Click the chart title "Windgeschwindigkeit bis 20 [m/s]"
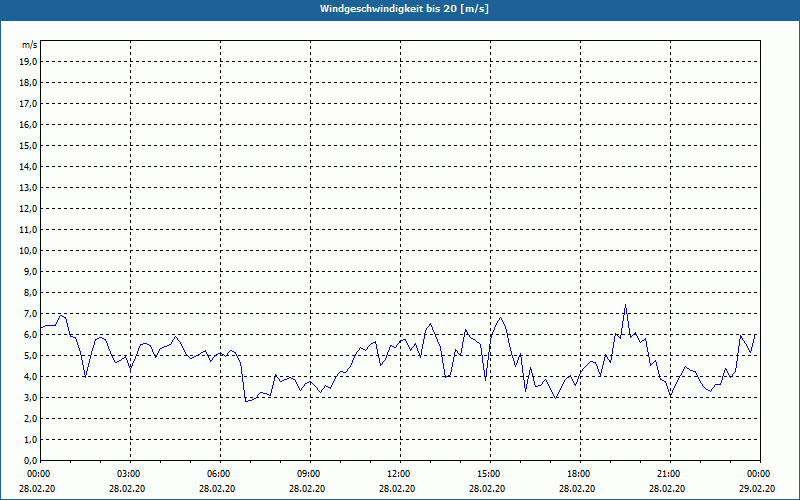 pos(404,9)
